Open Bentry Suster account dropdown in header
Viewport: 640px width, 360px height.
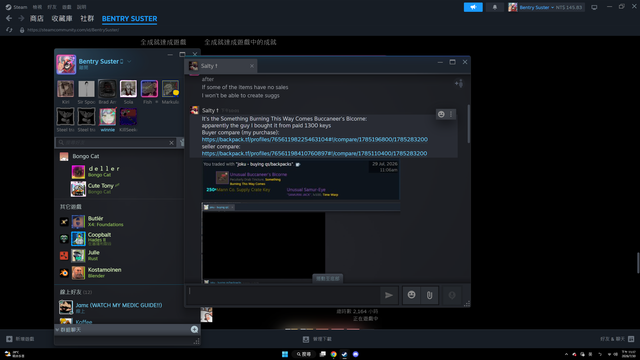point(547,7)
